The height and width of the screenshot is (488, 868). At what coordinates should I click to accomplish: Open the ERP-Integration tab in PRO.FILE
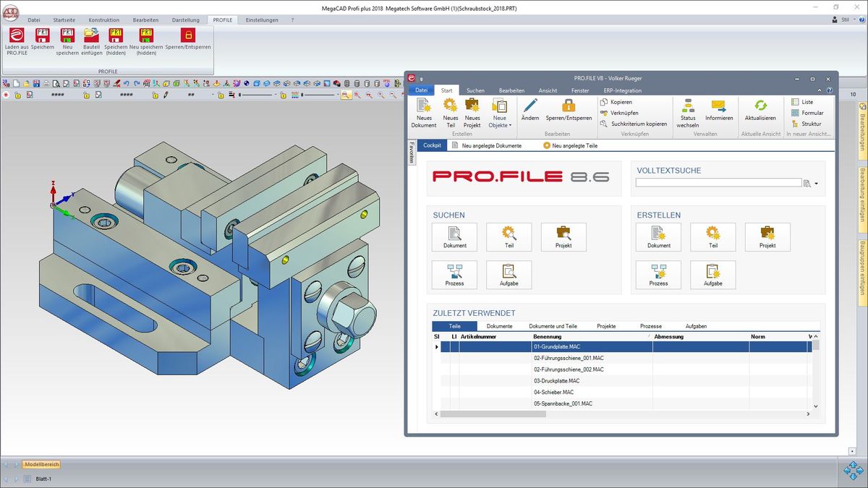tap(622, 90)
